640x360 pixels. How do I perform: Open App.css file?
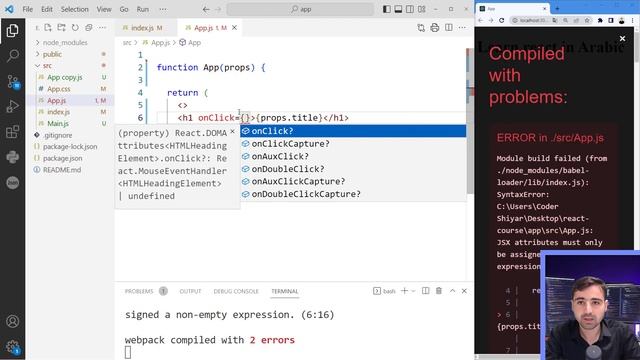coord(59,89)
